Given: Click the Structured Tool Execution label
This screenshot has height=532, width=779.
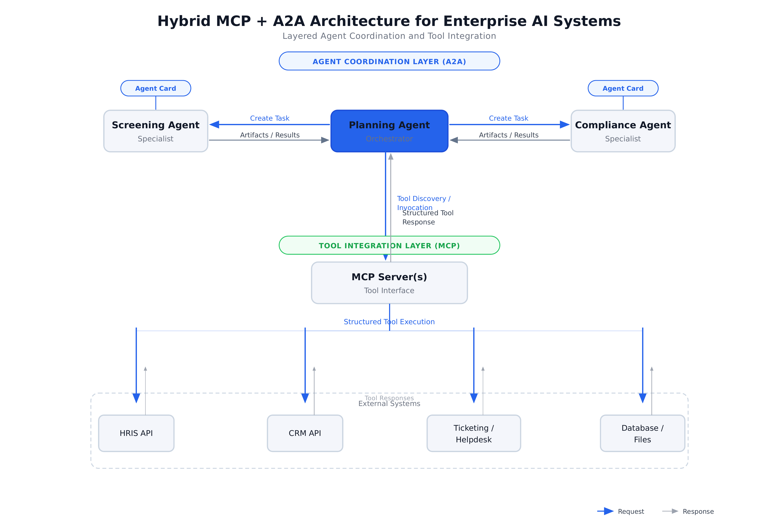Looking at the screenshot, I should coord(389,321).
